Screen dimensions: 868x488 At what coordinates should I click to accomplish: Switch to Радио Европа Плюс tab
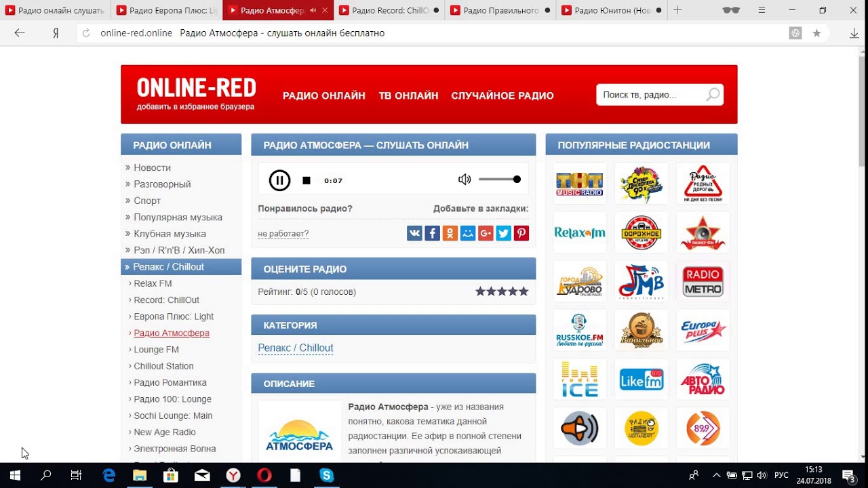coord(167,10)
